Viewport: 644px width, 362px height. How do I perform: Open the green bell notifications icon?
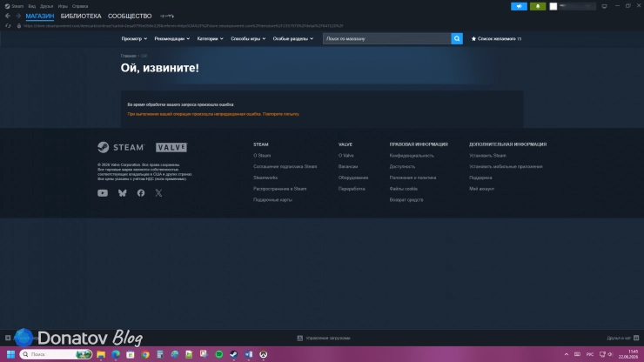(x=538, y=6)
